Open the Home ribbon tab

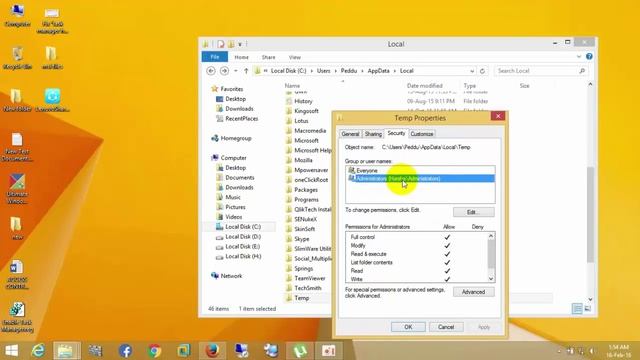tap(241, 57)
